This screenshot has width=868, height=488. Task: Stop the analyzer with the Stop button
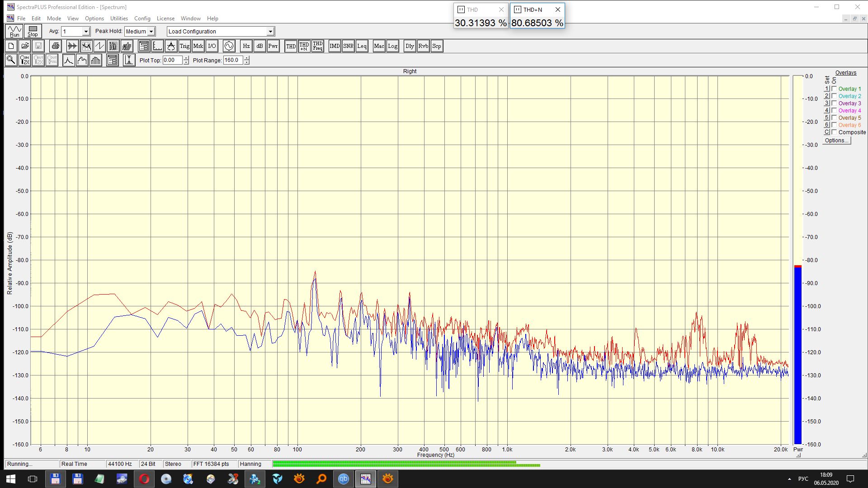[x=33, y=31]
